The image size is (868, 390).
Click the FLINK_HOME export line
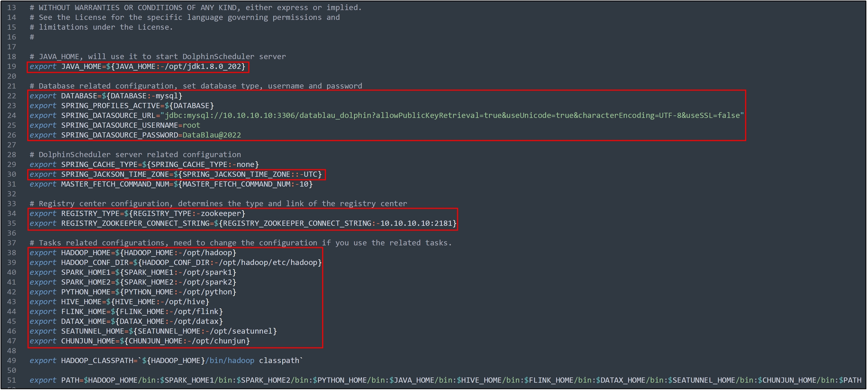[x=126, y=312]
